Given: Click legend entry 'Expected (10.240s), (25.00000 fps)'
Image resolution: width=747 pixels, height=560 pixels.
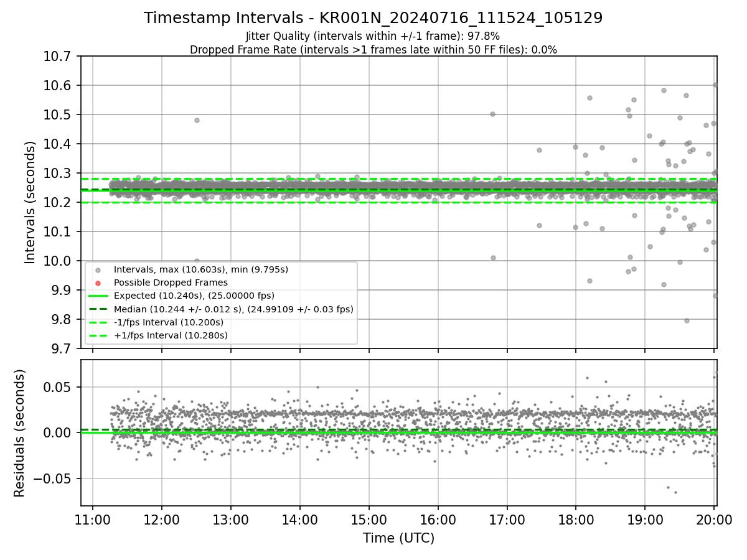Looking at the screenshot, I should tap(194, 296).
